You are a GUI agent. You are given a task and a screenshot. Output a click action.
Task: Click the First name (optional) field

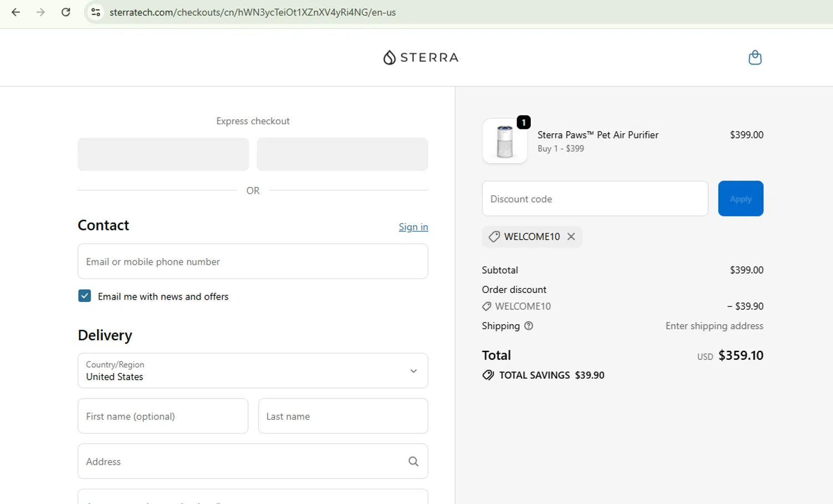pyautogui.click(x=163, y=416)
